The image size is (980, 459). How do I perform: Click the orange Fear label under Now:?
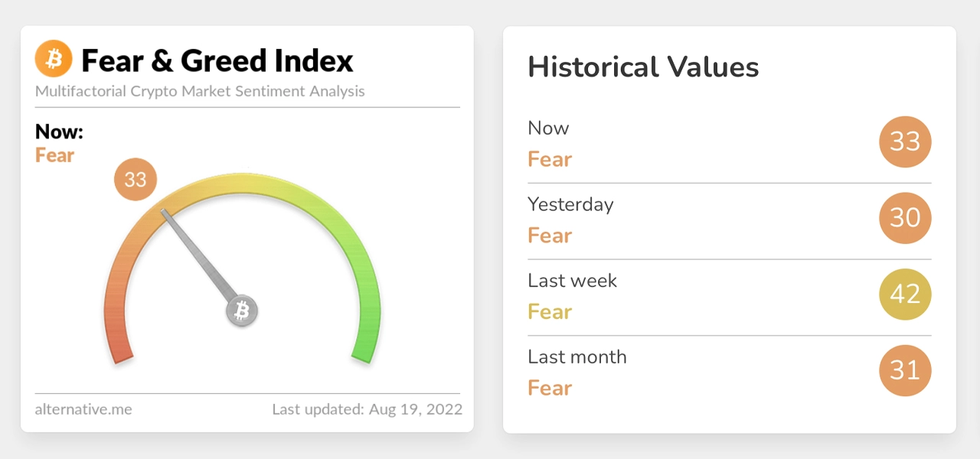click(54, 155)
